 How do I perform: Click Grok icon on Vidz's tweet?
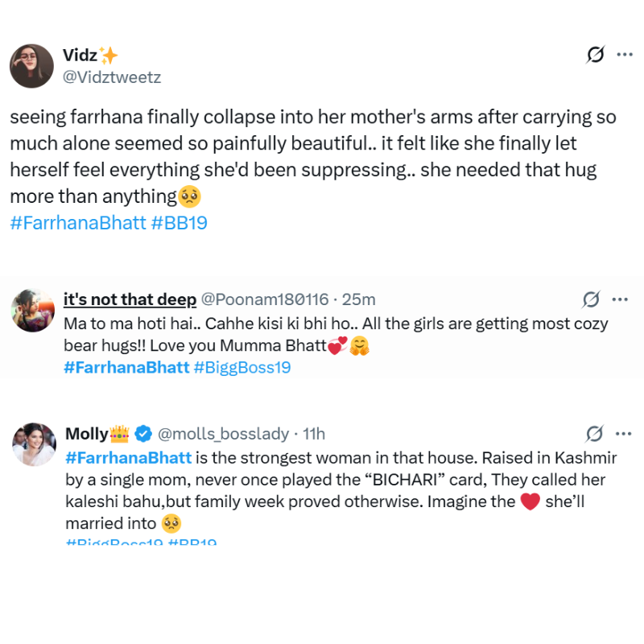(596, 55)
